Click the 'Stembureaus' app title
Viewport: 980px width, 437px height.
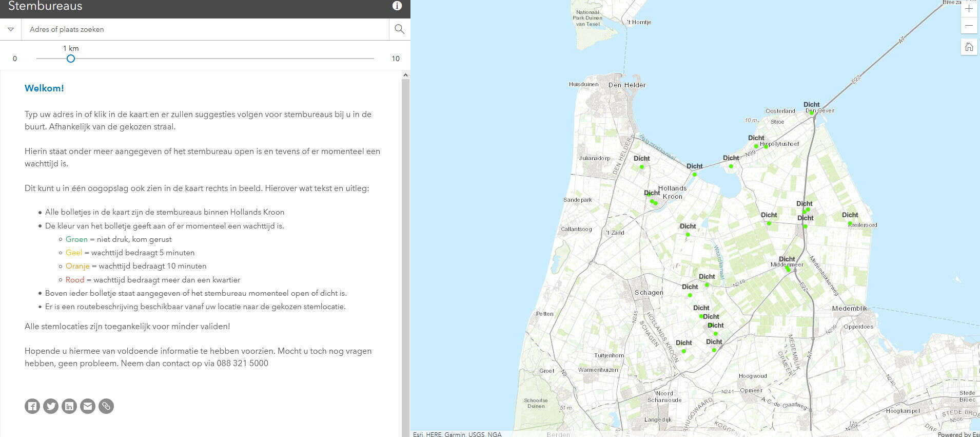pyautogui.click(x=45, y=6)
